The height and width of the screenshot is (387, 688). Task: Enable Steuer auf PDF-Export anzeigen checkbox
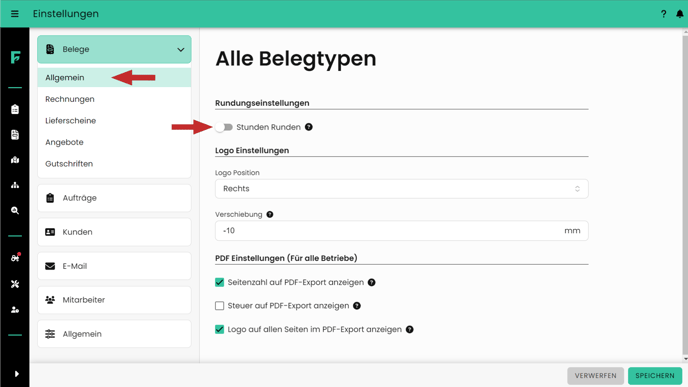[219, 305]
